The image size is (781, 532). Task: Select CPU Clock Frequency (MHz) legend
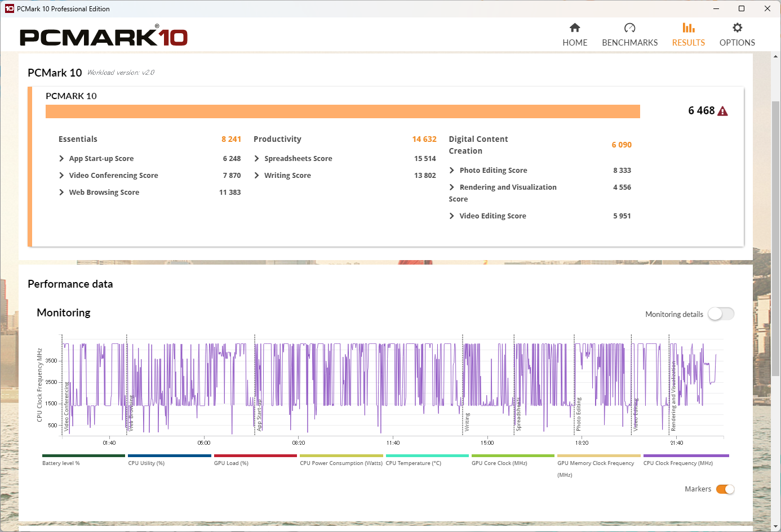pyautogui.click(x=678, y=463)
